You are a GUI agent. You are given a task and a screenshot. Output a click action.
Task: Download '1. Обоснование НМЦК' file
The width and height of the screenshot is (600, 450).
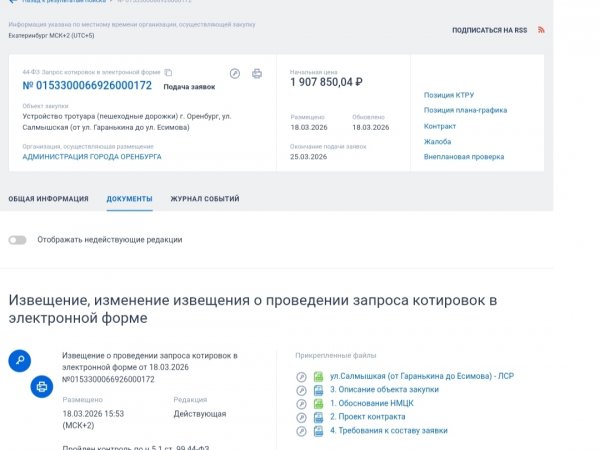click(372, 403)
